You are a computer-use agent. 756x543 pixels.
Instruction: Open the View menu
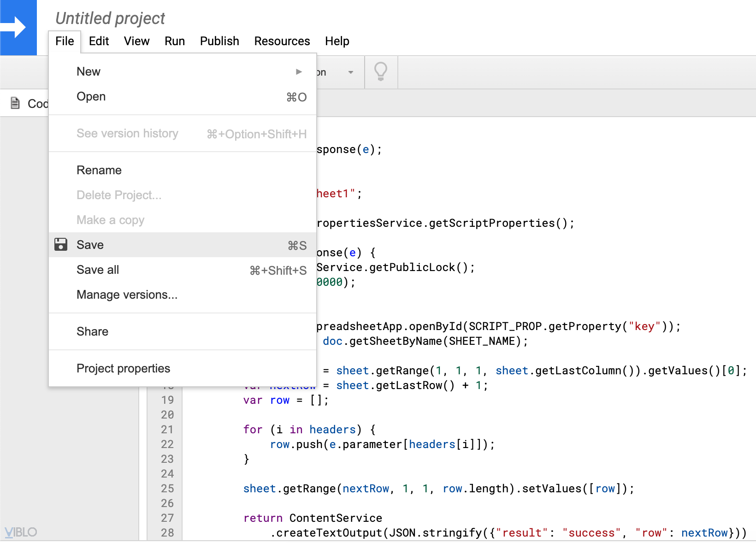[x=136, y=41]
